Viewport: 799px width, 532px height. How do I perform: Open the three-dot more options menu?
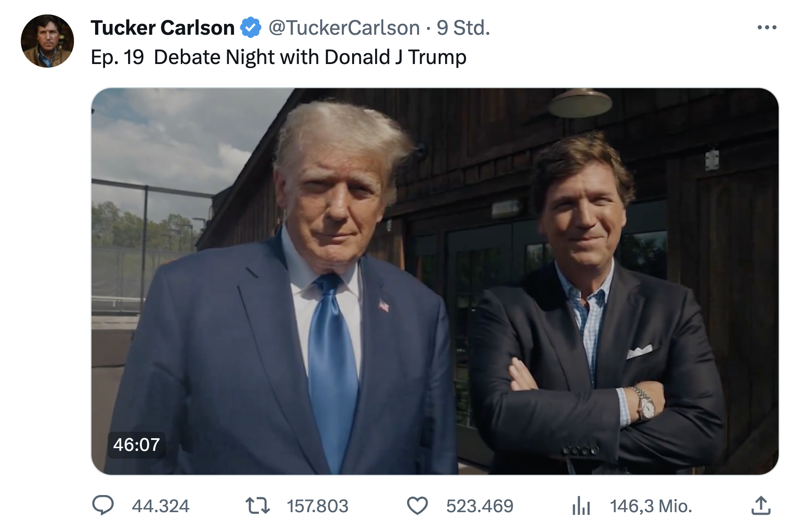click(x=767, y=28)
